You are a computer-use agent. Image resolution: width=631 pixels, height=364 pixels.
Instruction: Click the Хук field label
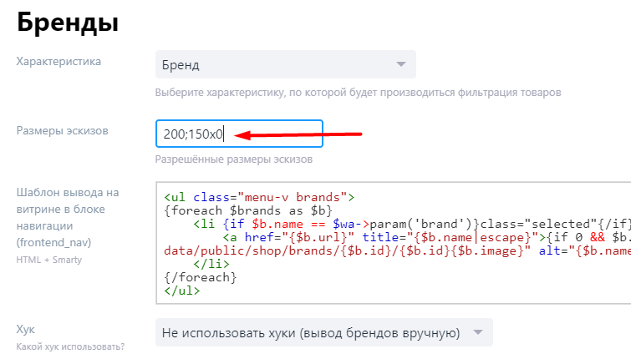tap(27, 330)
